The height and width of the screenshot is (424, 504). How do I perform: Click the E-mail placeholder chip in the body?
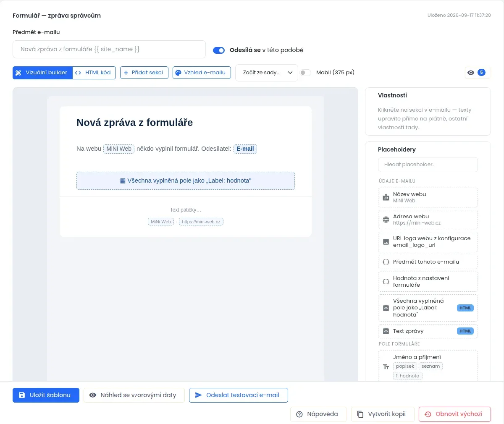point(245,149)
